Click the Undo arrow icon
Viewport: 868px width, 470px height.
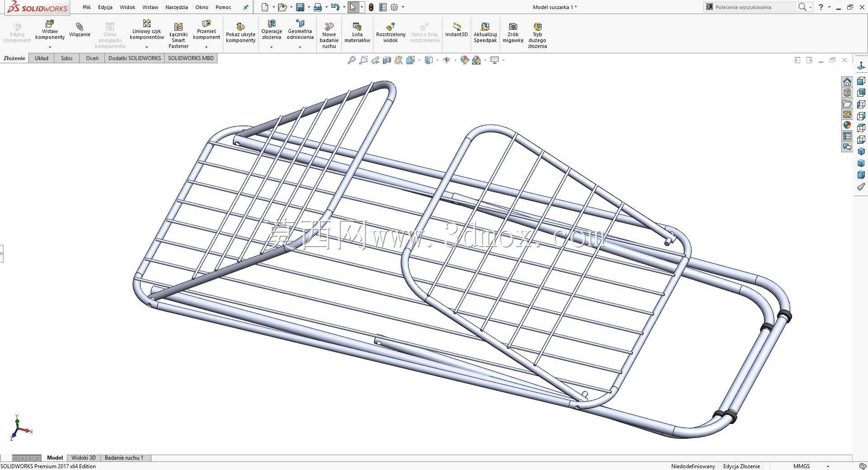pyautogui.click(x=335, y=7)
